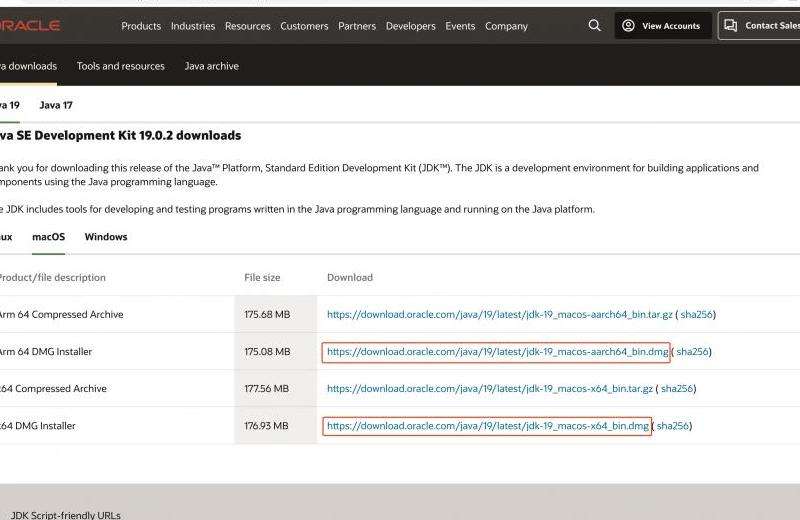The height and width of the screenshot is (520, 800).
Task: Click the x64 Compressed Archive tar.gz link
Action: [x=489, y=389]
